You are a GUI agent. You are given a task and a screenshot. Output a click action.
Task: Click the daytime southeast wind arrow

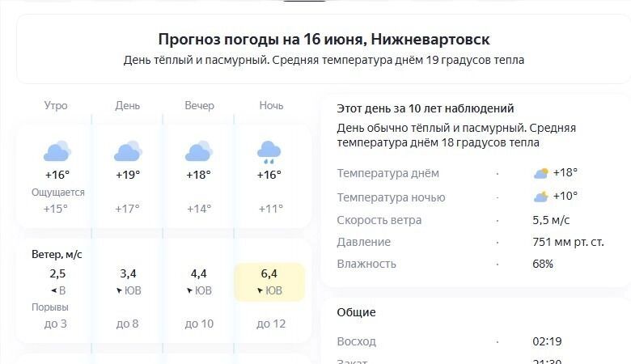click(119, 290)
